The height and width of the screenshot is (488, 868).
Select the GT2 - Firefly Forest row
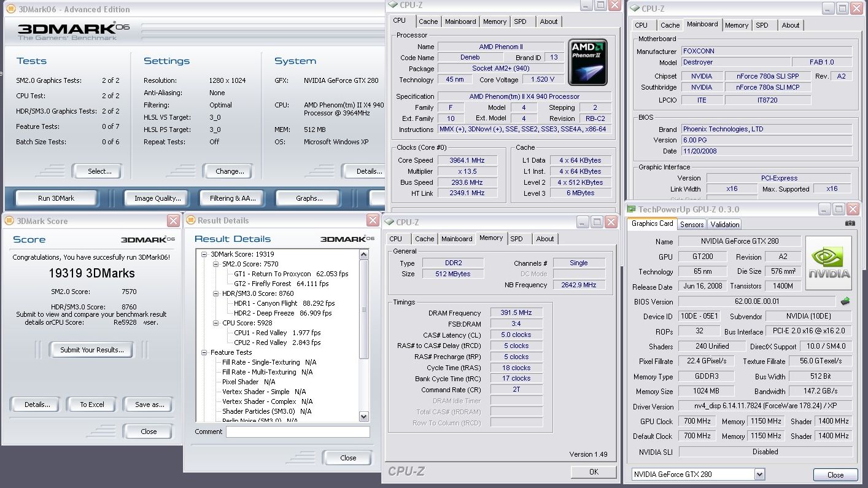[281, 284]
